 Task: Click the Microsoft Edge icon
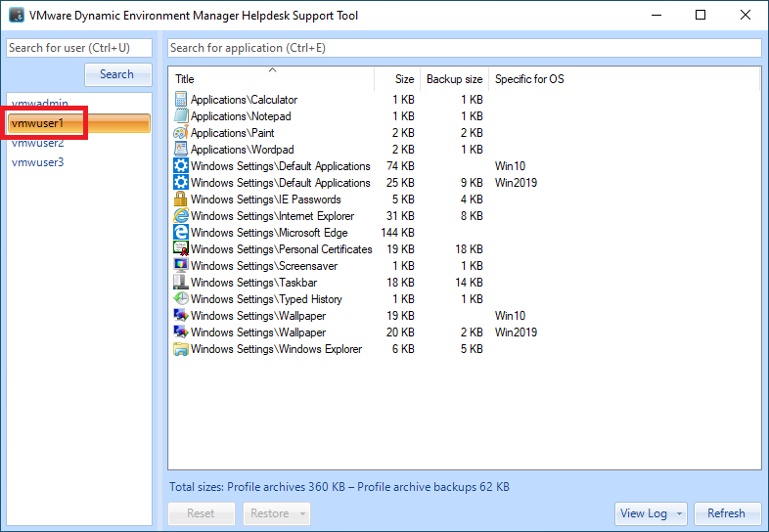[180, 233]
